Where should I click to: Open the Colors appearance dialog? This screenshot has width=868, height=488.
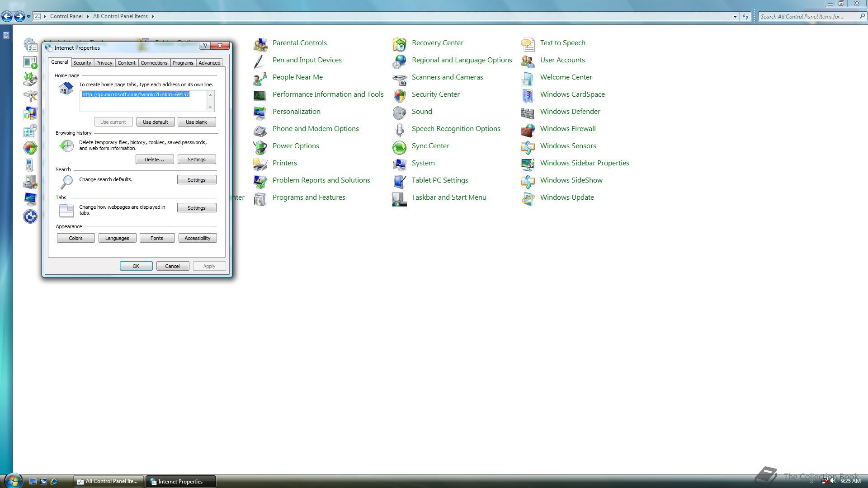[x=75, y=238]
